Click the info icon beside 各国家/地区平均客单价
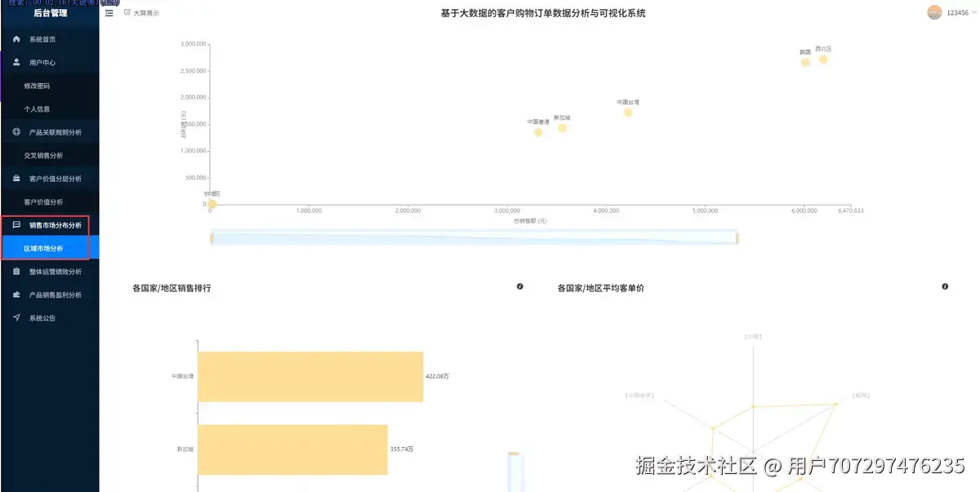Viewport: 980px width, 492px height. point(945,286)
